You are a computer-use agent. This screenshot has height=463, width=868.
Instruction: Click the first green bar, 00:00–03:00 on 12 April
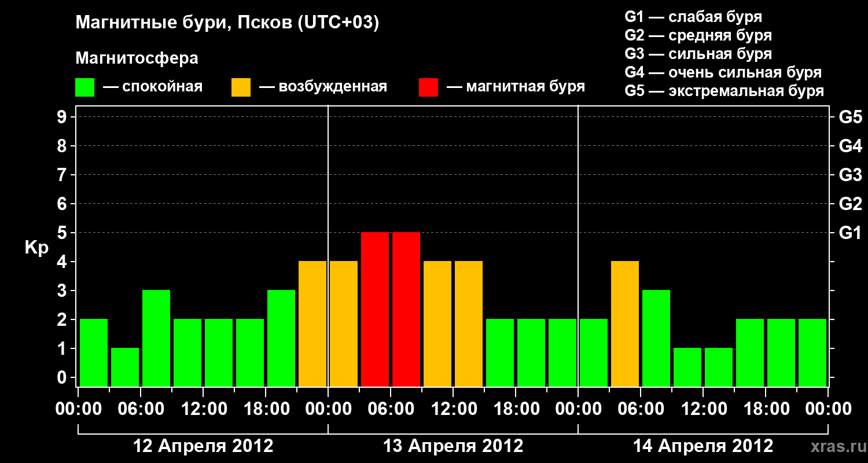point(94,352)
